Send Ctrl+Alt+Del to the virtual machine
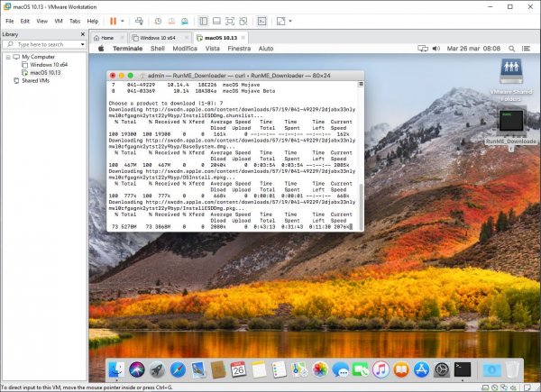Screen dimensions: 541x392 pos(139,22)
